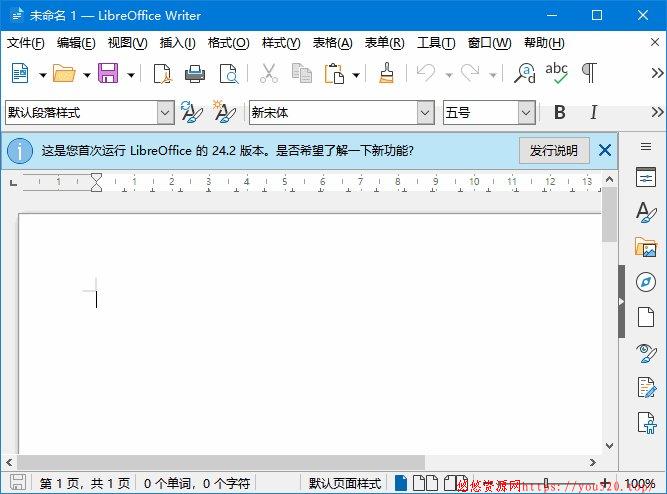Open Find and Replace icon

click(524, 73)
